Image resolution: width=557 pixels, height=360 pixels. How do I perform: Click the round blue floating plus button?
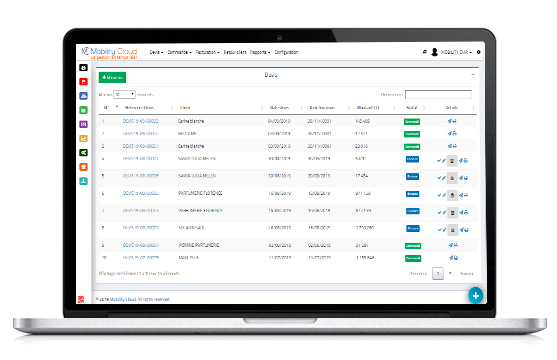point(476,296)
